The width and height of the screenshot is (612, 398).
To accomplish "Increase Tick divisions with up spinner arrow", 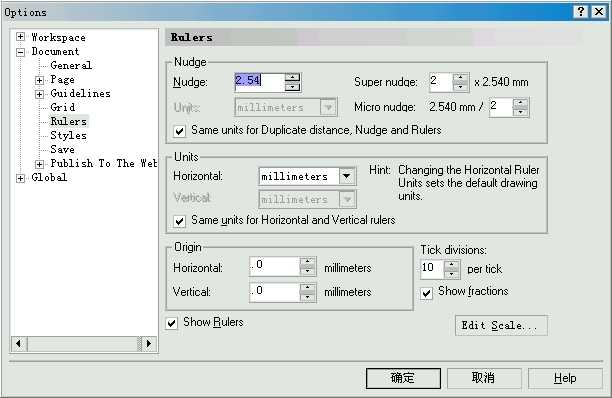I will click(452, 265).
